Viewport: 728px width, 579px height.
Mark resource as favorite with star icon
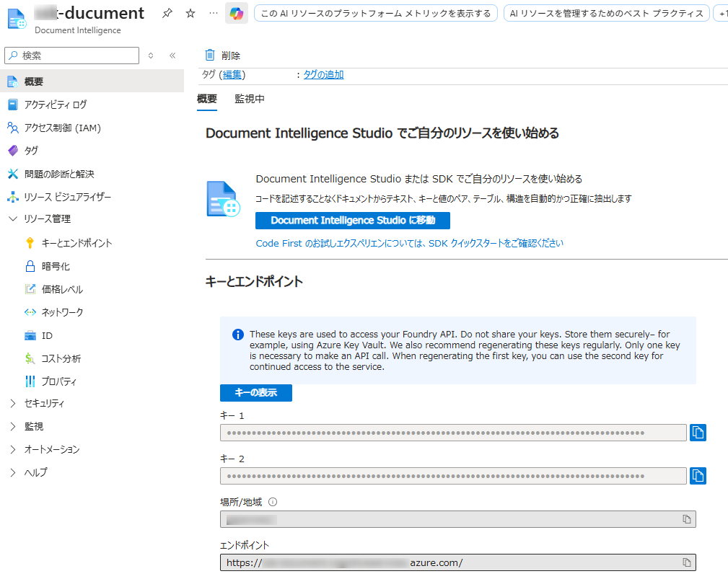(x=190, y=14)
